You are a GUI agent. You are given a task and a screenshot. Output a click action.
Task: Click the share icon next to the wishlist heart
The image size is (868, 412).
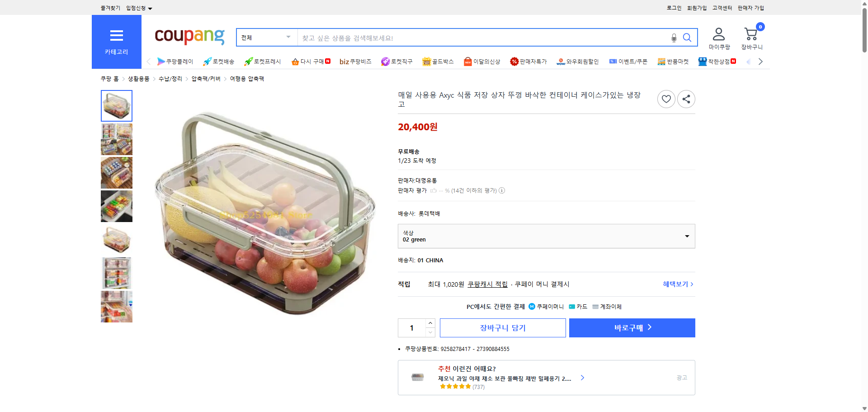coord(686,99)
